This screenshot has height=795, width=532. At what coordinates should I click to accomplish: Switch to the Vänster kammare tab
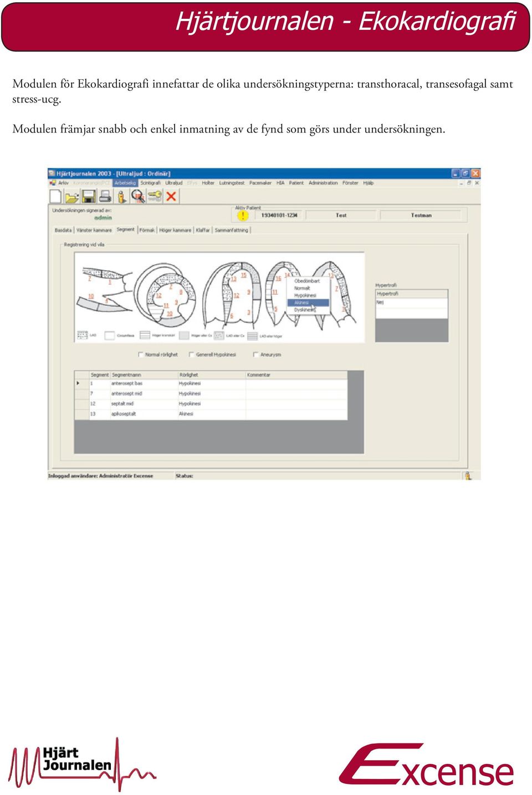94,230
